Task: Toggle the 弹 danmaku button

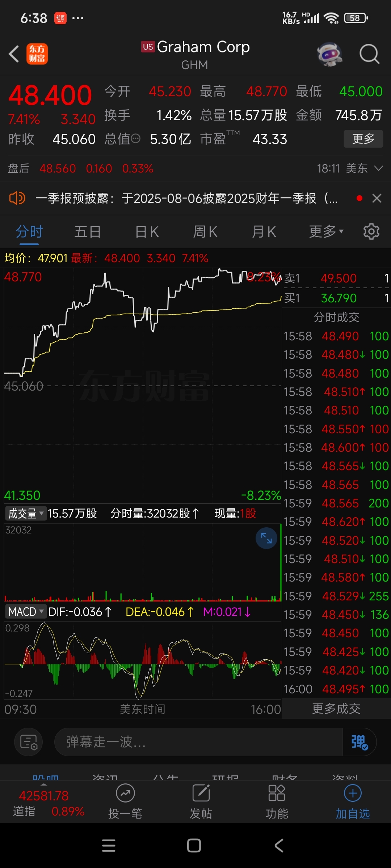Action: (360, 742)
